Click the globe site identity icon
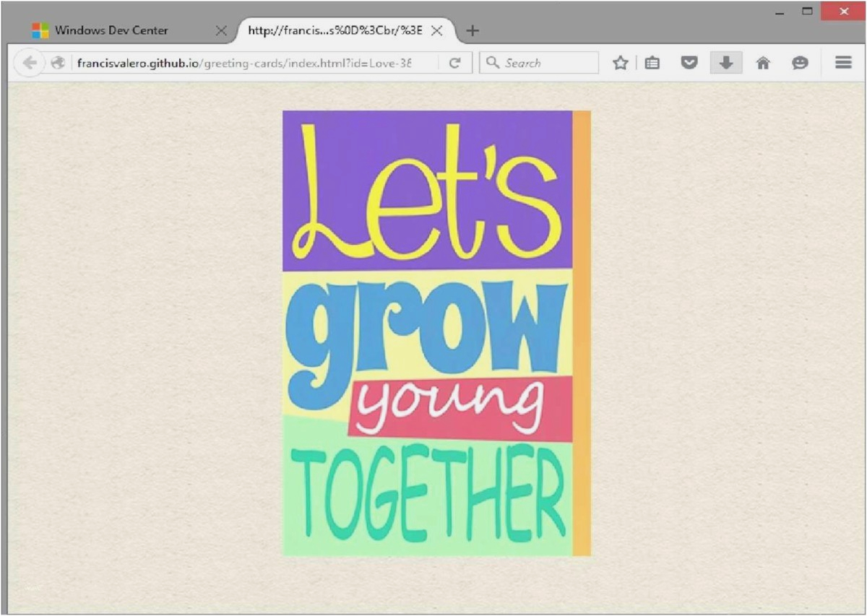Viewport: 867px width, 616px height. [58, 63]
